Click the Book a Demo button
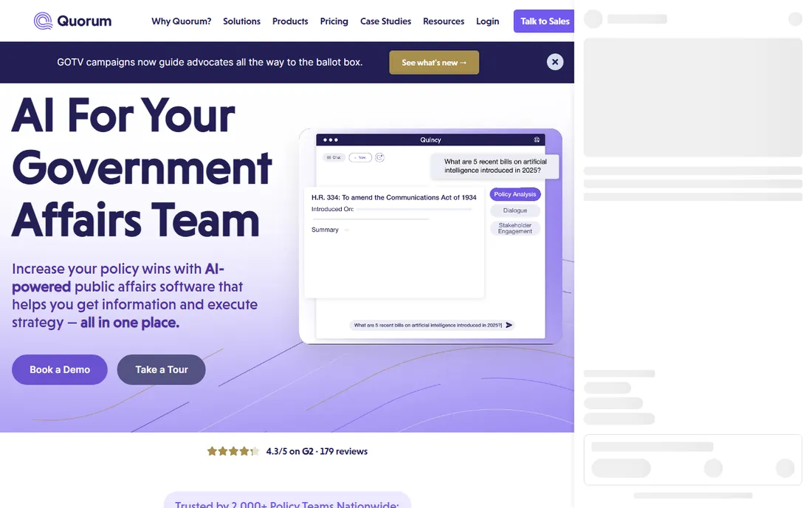Viewport: 812px width, 508px height. click(x=60, y=370)
